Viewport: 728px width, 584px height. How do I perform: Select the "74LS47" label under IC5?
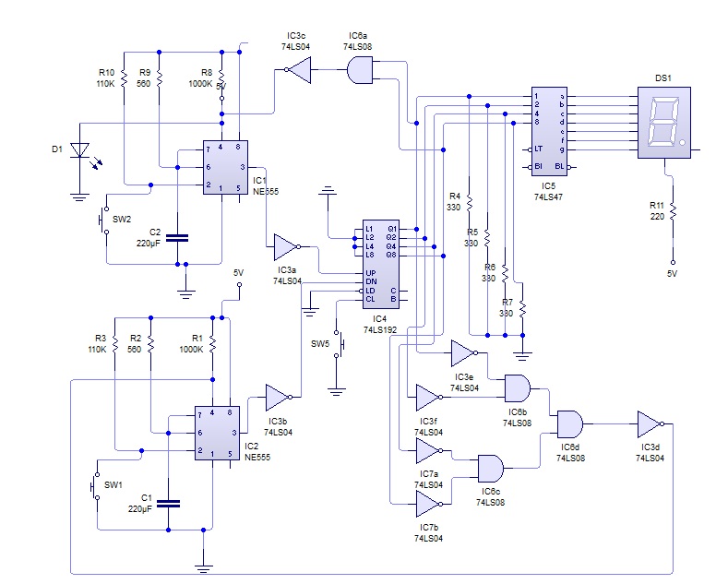(548, 197)
